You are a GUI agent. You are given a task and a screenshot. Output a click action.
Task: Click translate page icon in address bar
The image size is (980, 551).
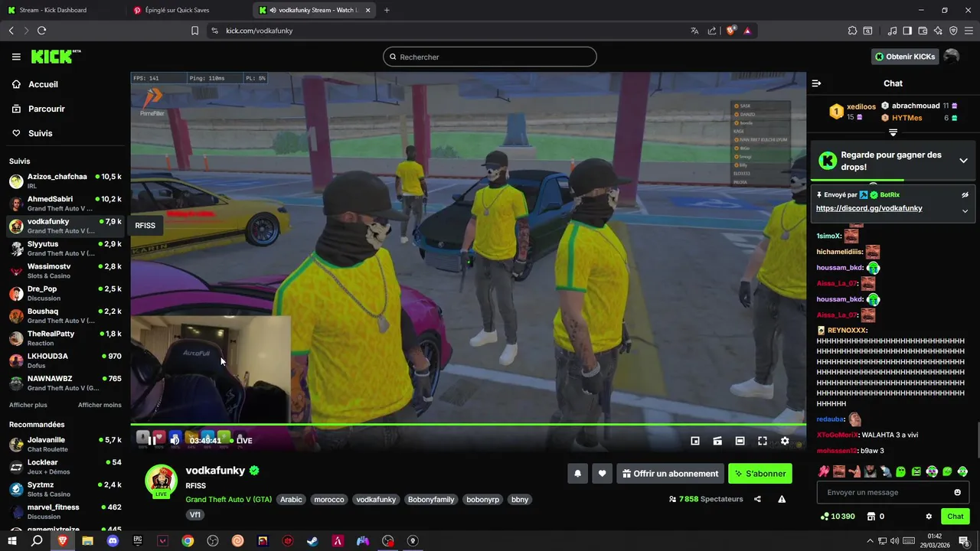click(x=694, y=31)
